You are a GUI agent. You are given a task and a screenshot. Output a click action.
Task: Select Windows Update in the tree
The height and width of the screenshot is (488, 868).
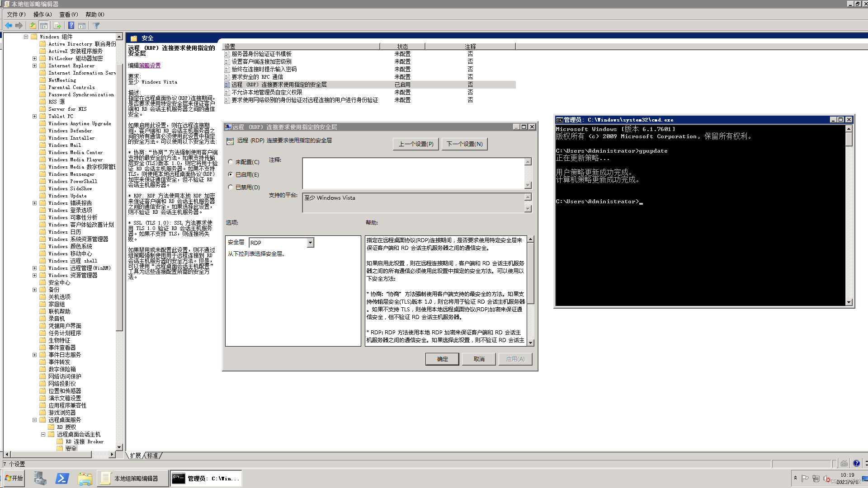[67, 196]
